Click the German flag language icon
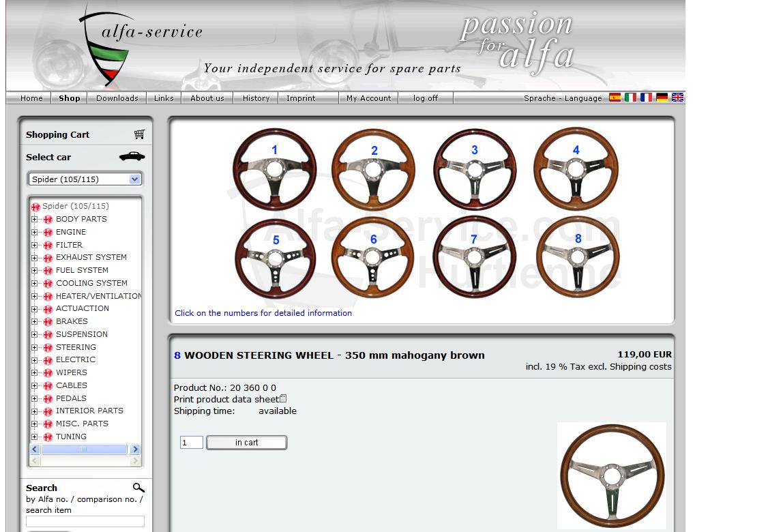Image resolution: width=783 pixels, height=532 pixels. tap(662, 98)
